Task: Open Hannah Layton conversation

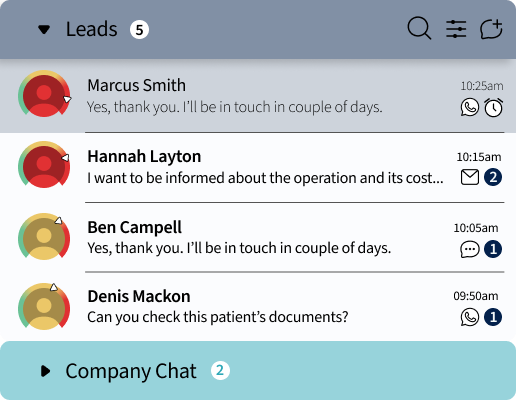Action: tap(258, 167)
